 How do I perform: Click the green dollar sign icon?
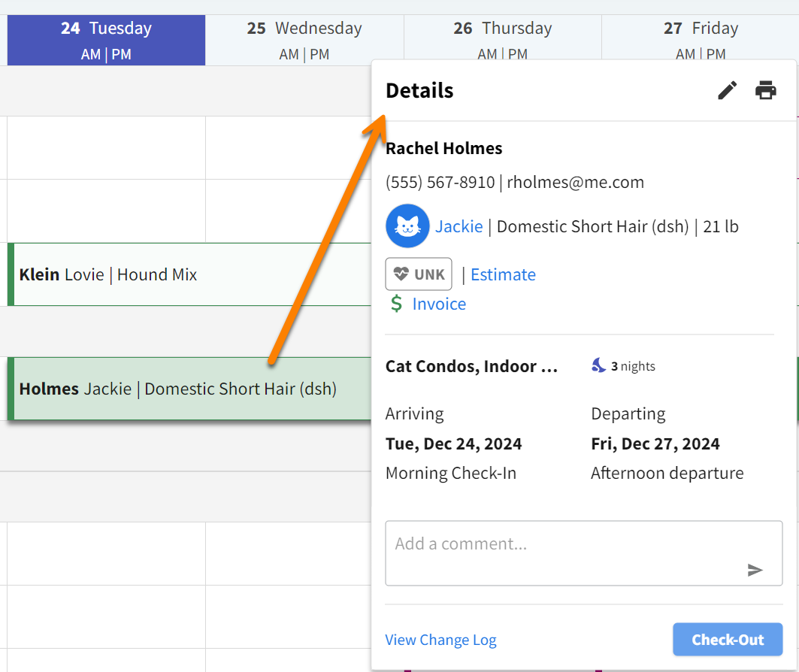[396, 304]
